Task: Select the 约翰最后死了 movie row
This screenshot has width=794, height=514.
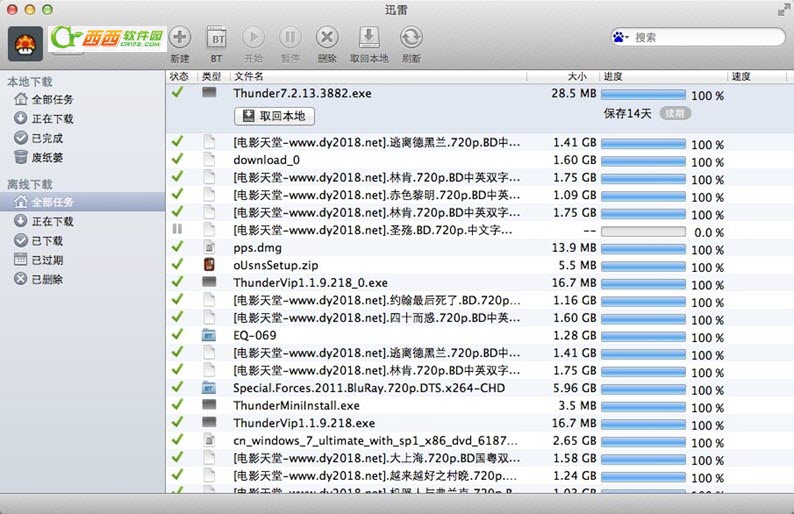Action: [x=480, y=300]
